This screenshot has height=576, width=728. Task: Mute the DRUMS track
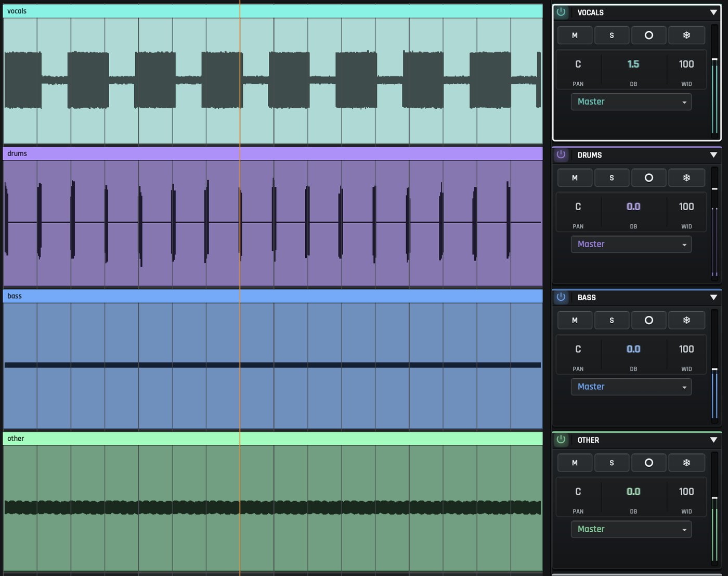pyautogui.click(x=575, y=178)
